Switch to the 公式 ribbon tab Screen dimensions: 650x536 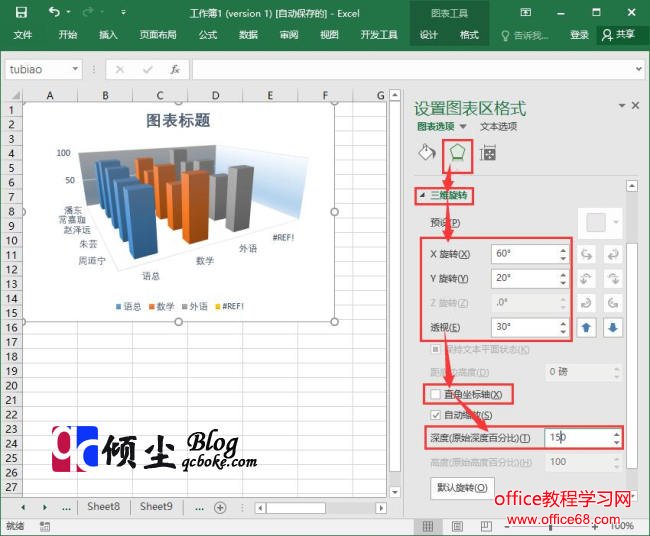[208, 35]
